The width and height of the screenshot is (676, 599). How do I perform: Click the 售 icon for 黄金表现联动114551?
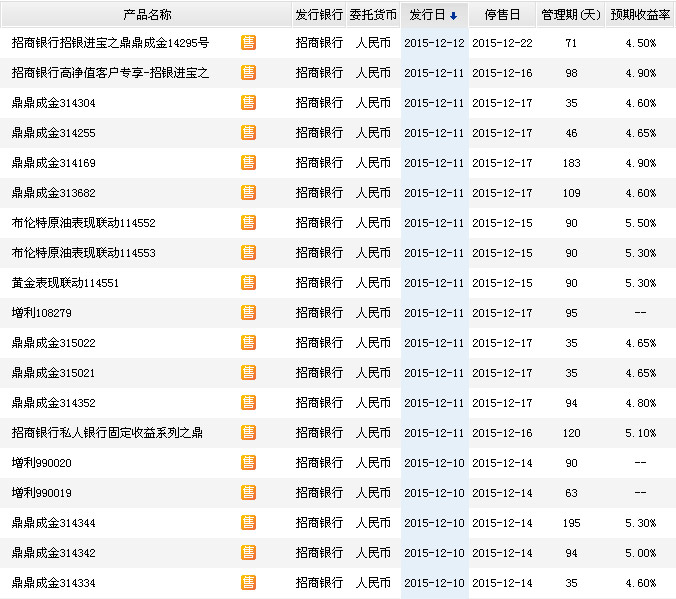pos(248,283)
